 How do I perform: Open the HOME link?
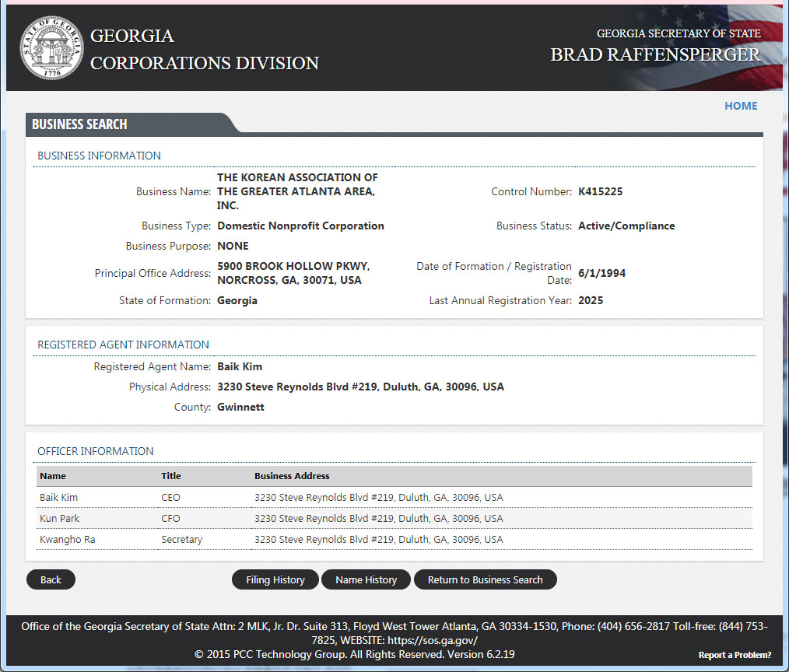740,106
